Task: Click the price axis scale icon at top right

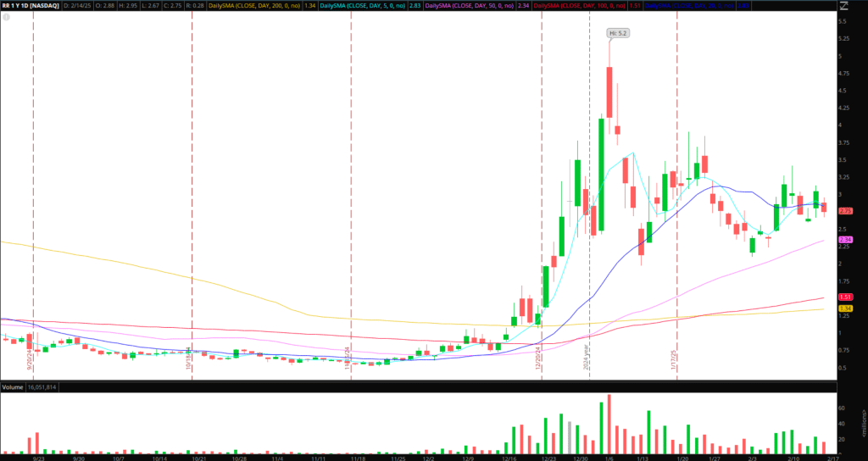Action: [x=843, y=6]
